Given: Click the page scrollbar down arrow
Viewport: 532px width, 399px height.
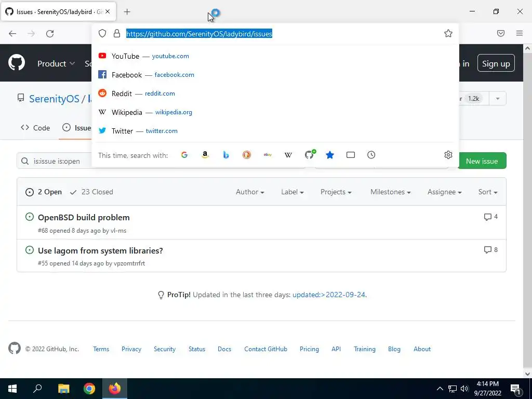Looking at the screenshot, I should (x=528, y=374).
